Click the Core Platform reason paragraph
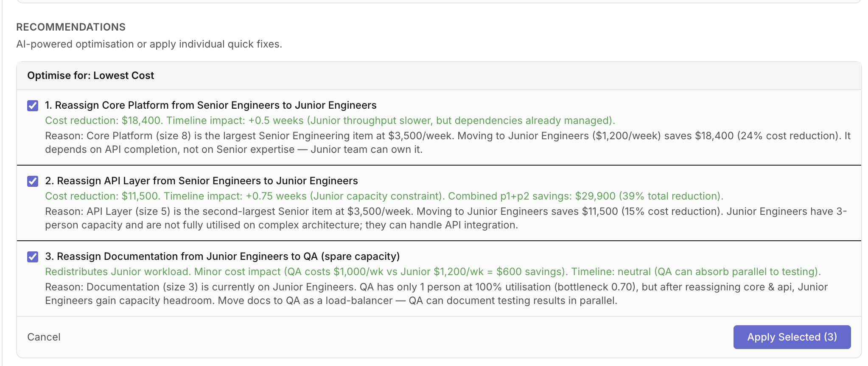The width and height of the screenshot is (868, 366). coord(448,143)
